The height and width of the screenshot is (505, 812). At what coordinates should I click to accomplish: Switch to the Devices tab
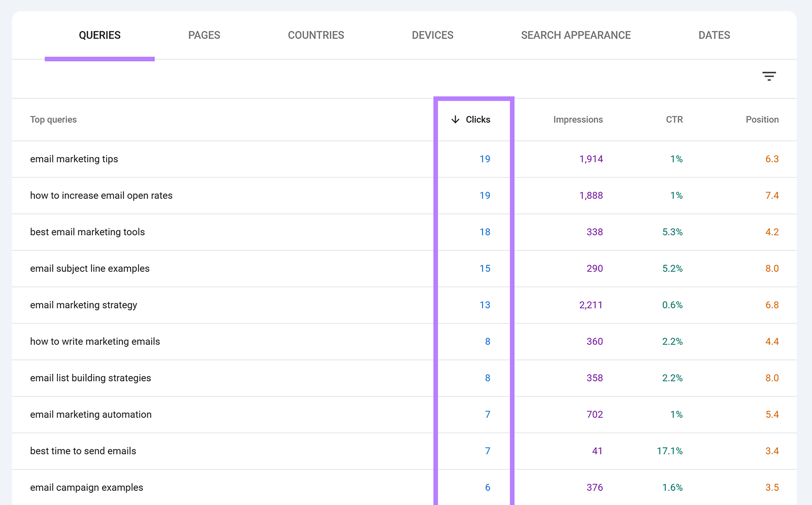coord(432,35)
